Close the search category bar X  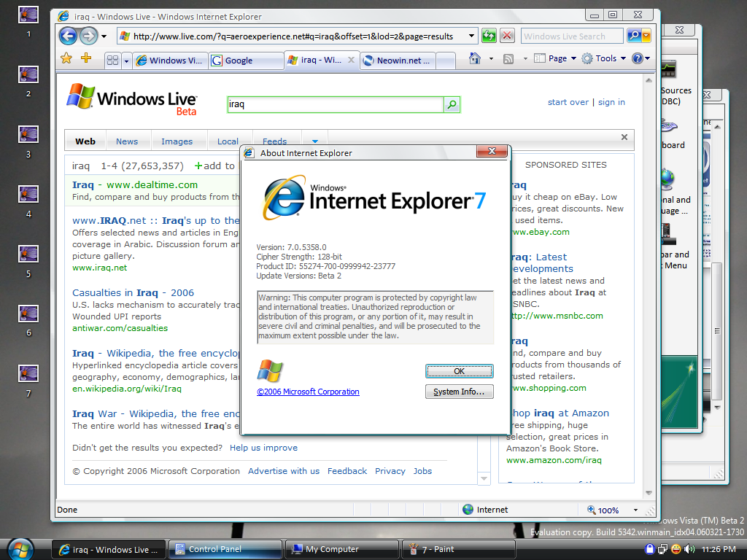click(624, 137)
